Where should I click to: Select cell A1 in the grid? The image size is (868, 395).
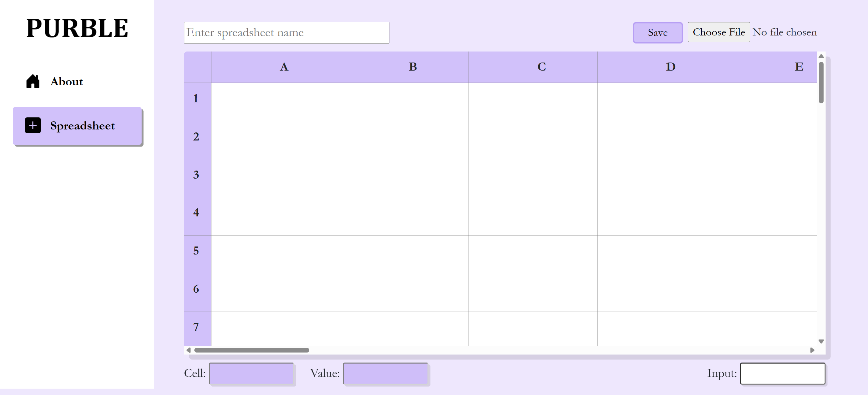click(275, 102)
